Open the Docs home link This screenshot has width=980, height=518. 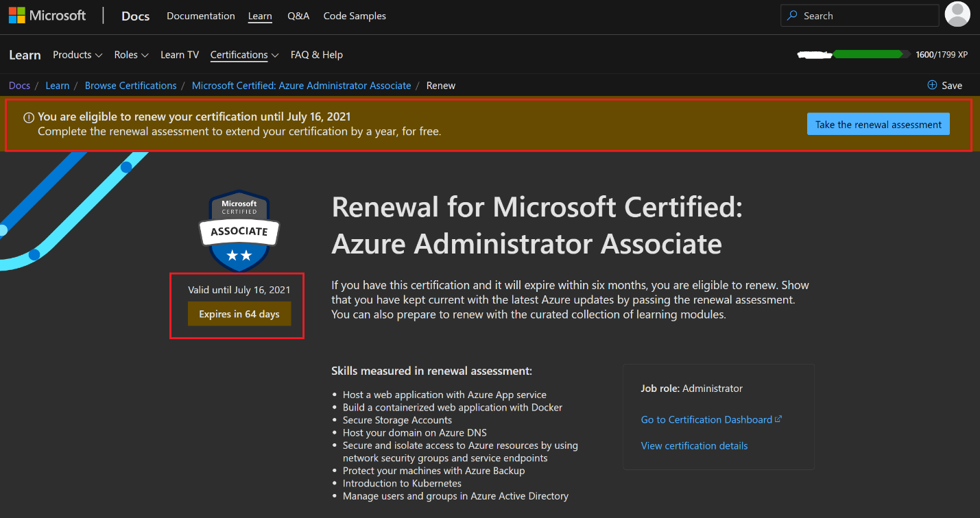pos(135,16)
